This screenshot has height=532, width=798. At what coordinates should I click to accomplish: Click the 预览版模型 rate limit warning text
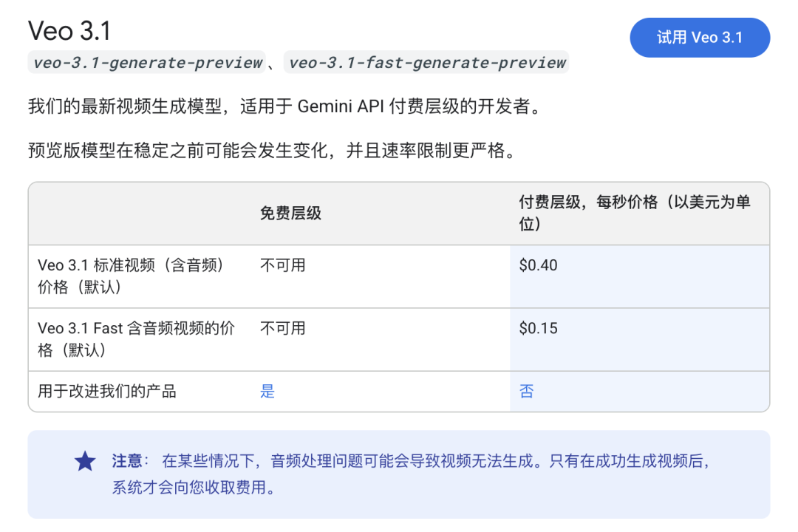[270, 151]
